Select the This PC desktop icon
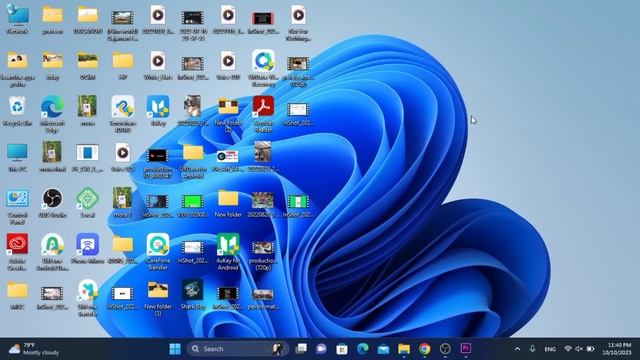Image resolution: width=640 pixels, height=360 pixels. [x=18, y=157]
